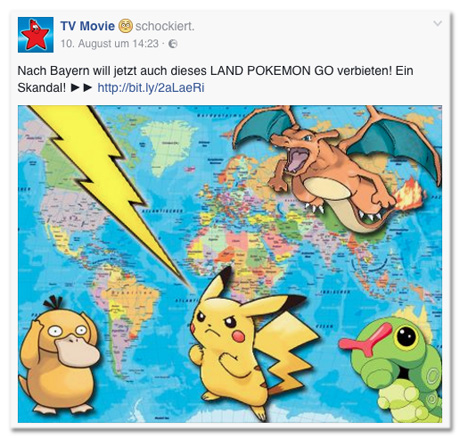Open the TV Movie page name link
Screen dimensions: 460x438
pos(88,26)
